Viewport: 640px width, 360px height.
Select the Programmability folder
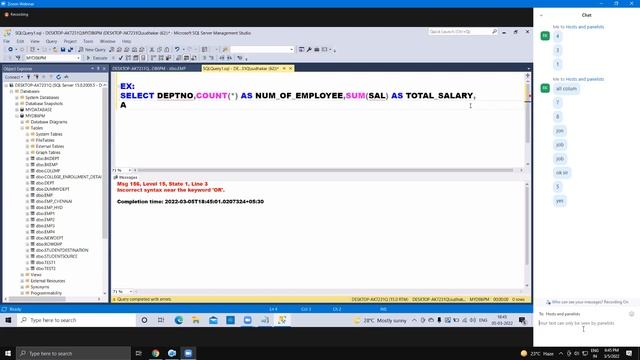pyautogui.click(x=46, y=293)
